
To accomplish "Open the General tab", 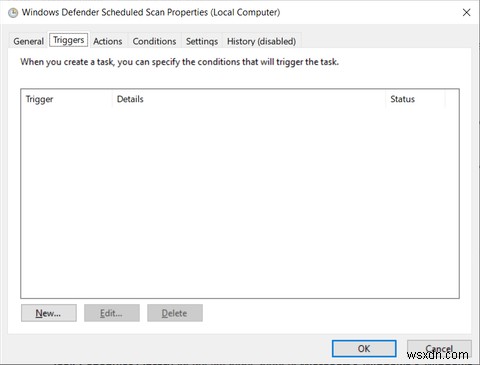I will click(28, 41).
